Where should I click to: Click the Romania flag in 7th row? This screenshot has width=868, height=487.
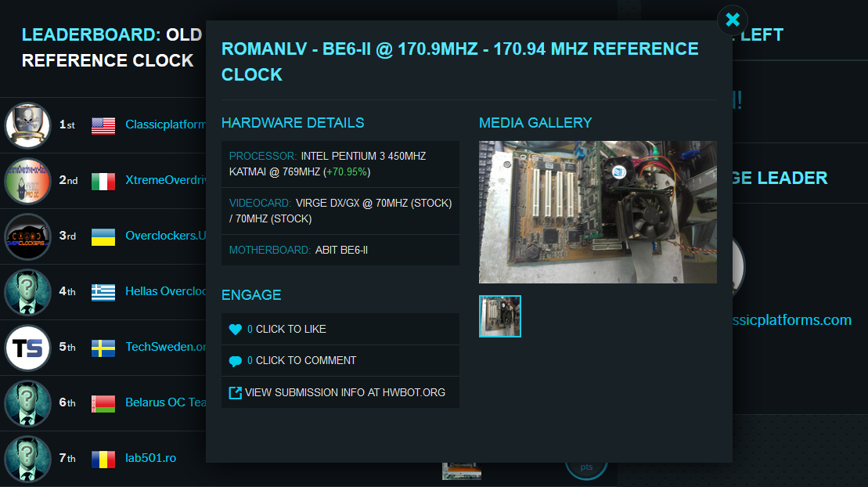pyautogui.click(x=103, y=460)
